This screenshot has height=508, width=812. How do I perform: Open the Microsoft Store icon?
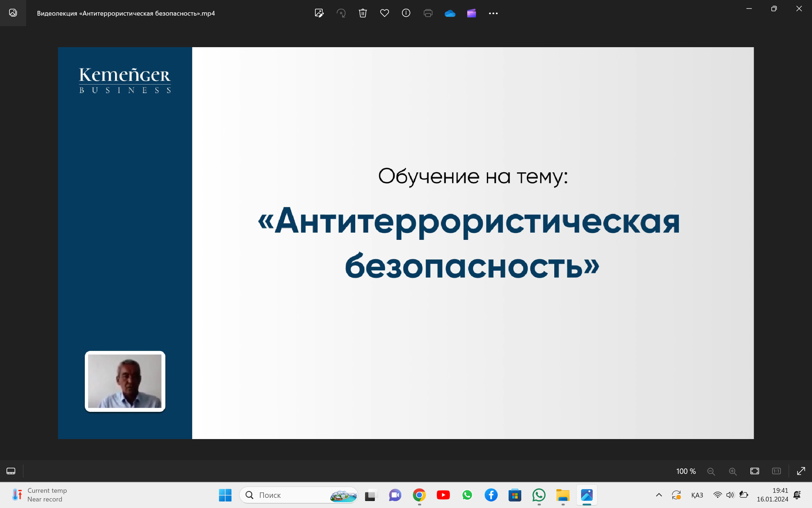tap(515, 495)
